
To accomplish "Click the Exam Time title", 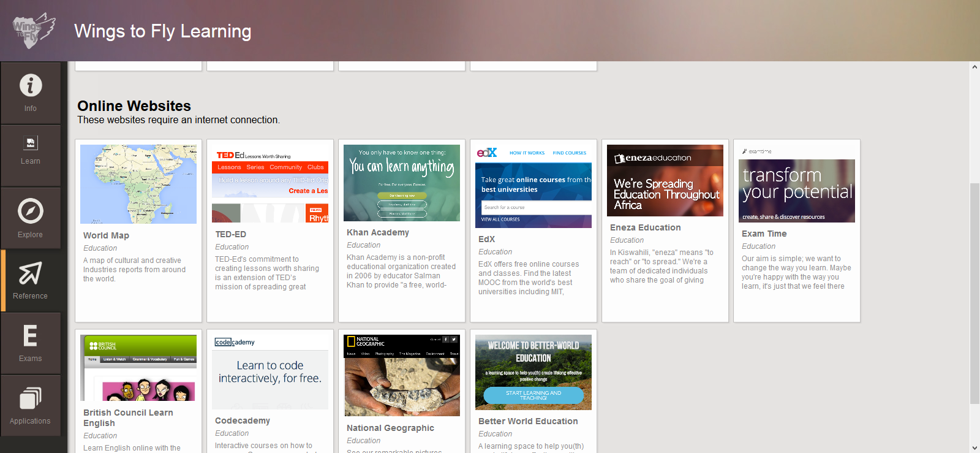I will [764, 234].
